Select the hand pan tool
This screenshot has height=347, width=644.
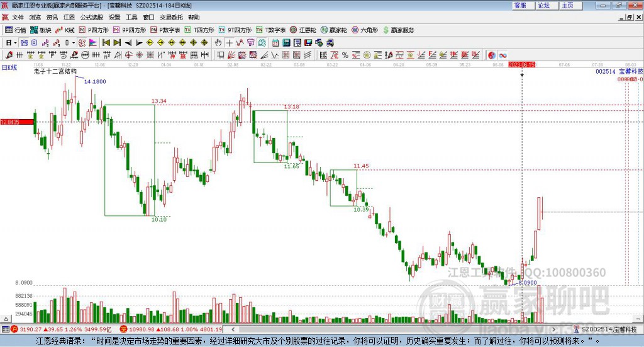coord(218,43)
